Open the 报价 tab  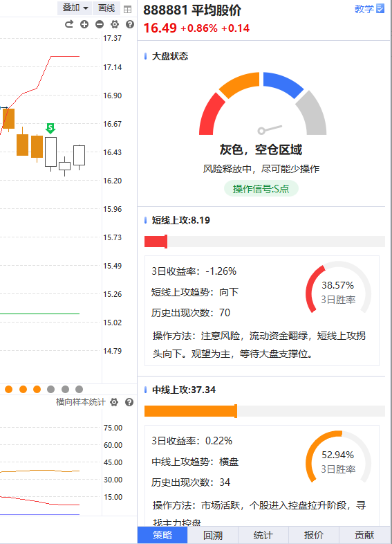[314, 535]
